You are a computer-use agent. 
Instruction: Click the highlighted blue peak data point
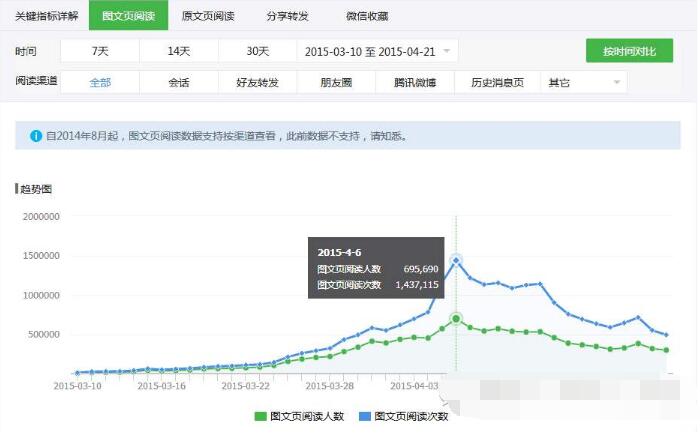[456, 261]
